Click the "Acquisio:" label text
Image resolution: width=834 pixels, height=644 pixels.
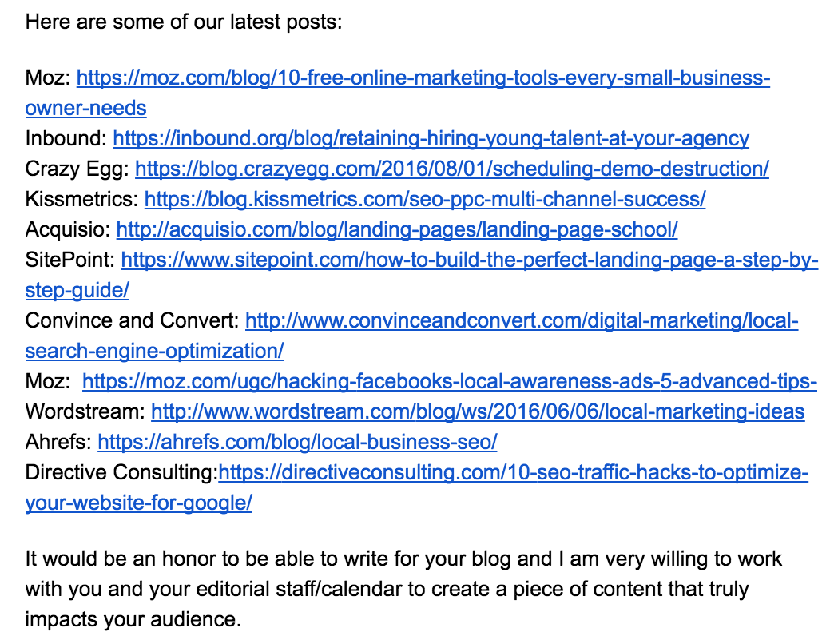(67, 229)
